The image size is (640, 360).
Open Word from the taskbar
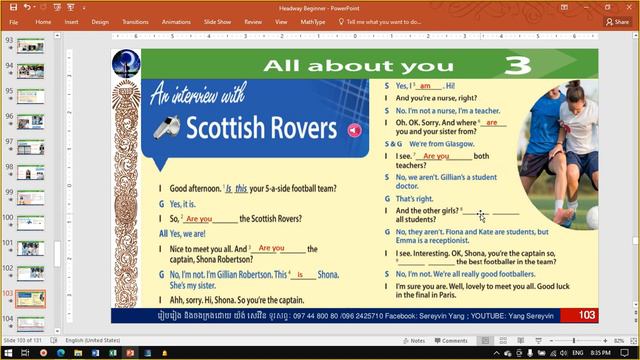96,353
